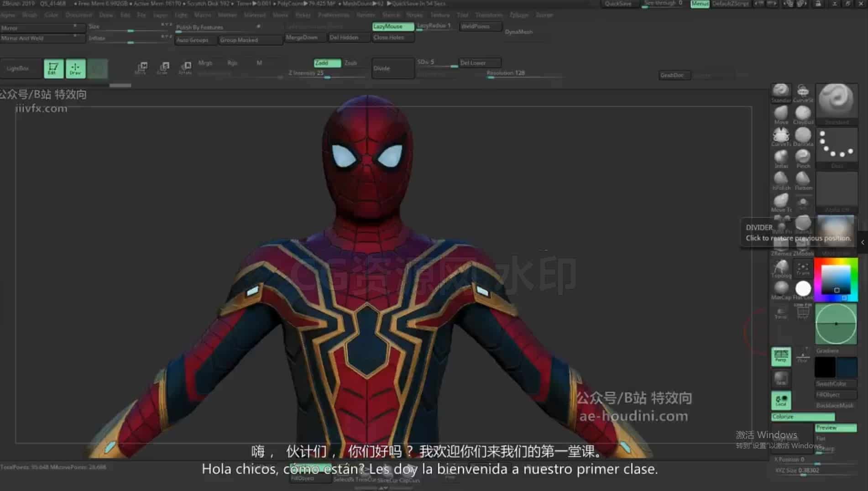Select the ClayBuildup brush

pos(803,115)
